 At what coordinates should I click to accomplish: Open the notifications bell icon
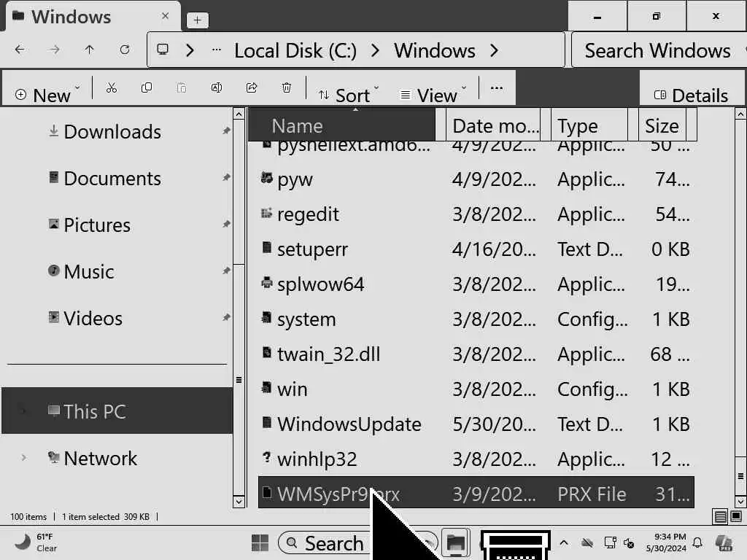point(697,542)
